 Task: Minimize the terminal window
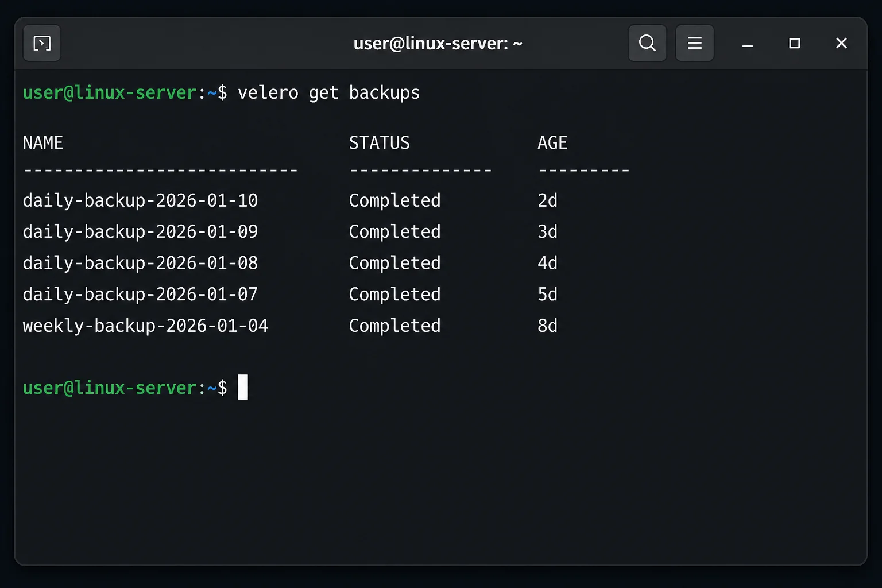(x=748, y=44)
